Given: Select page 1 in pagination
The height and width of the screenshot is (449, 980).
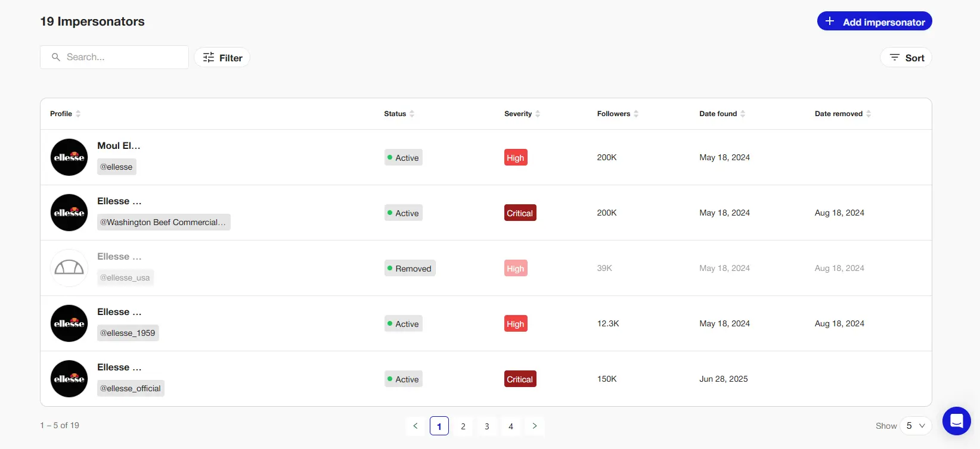Looking at the screenshot, I should [x=439, y=426].
